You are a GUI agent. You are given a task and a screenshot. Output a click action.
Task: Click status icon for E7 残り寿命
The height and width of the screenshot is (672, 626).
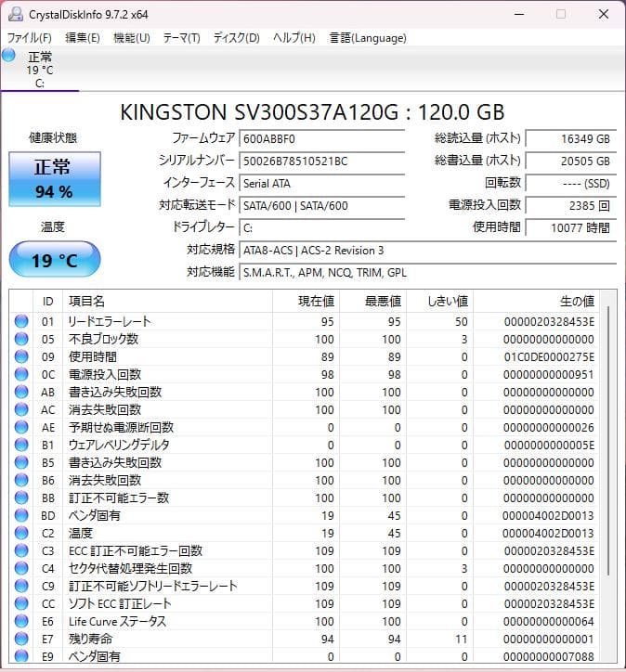[21, 639]
